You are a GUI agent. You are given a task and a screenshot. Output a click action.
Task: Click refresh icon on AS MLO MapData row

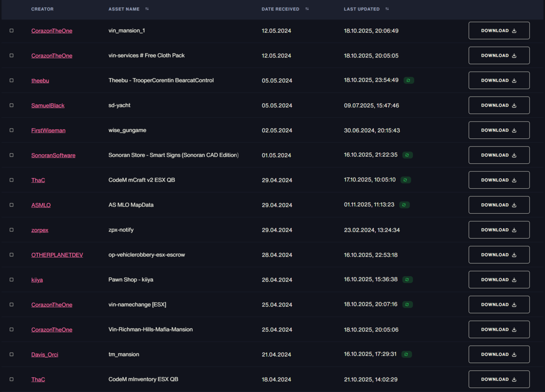point(404,205)
